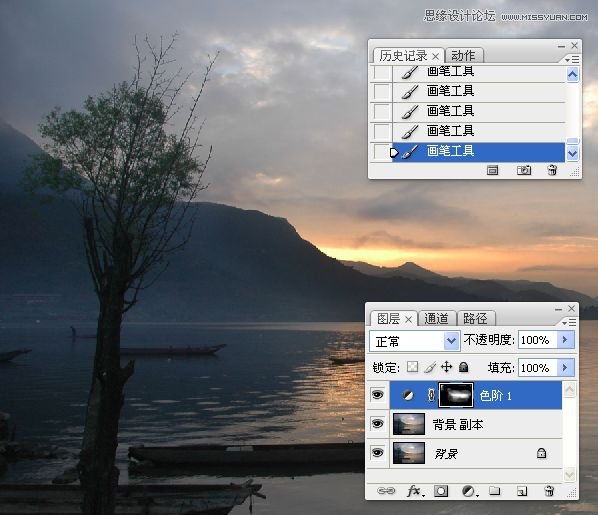Select the 色阶 1 layer name

point(495,396)
